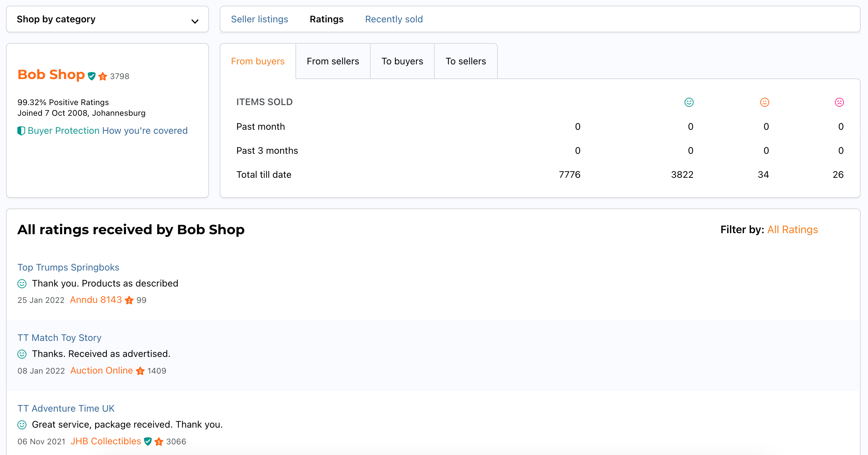Click review text 'Great service, package received. Thank you.'
Viewport: 868px width, 455px height.
128,425
